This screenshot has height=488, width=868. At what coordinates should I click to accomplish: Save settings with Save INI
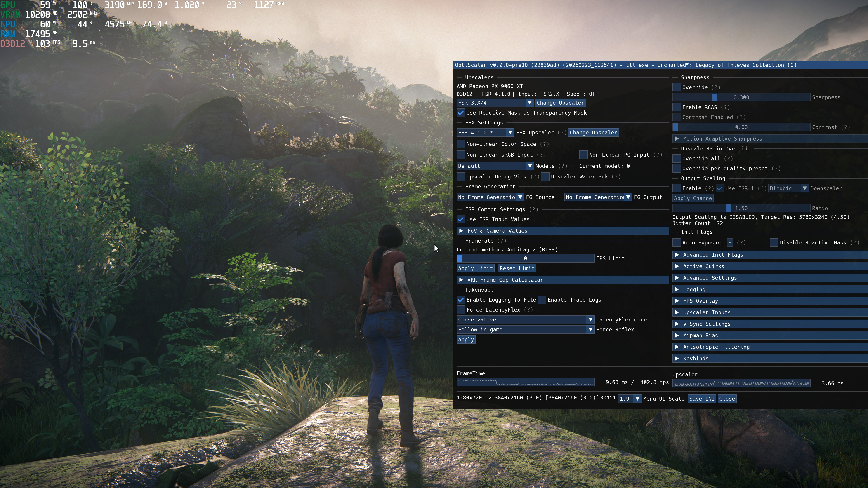point(702,399)
